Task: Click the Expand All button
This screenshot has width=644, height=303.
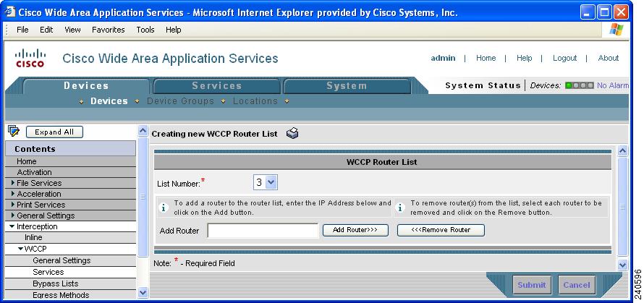Action: [54, 132]
